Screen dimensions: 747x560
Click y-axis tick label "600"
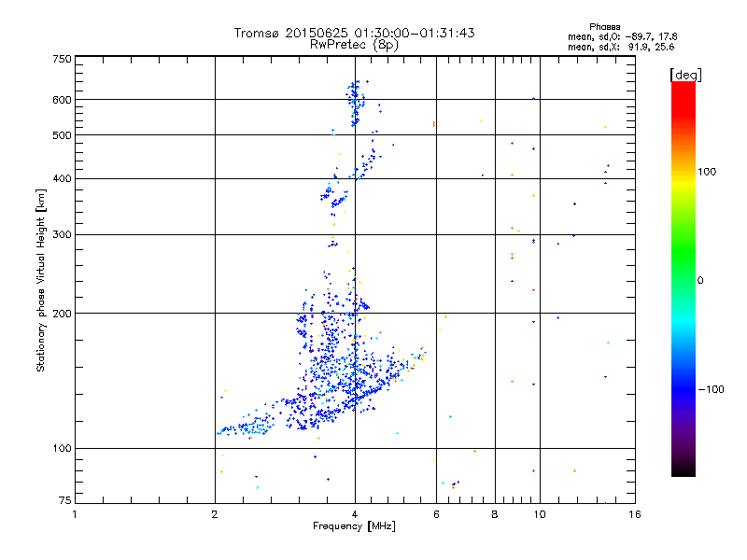pyautogui.click(x=62, y=100)
